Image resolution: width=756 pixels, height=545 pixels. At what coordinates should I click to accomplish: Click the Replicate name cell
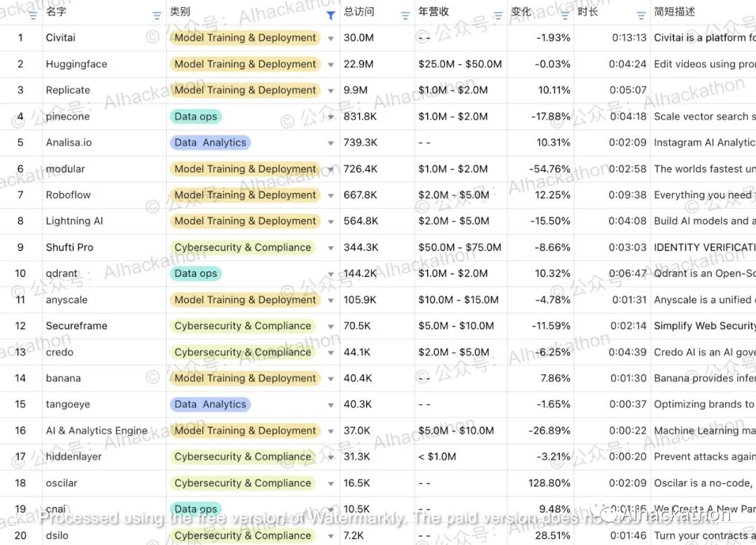104,90
